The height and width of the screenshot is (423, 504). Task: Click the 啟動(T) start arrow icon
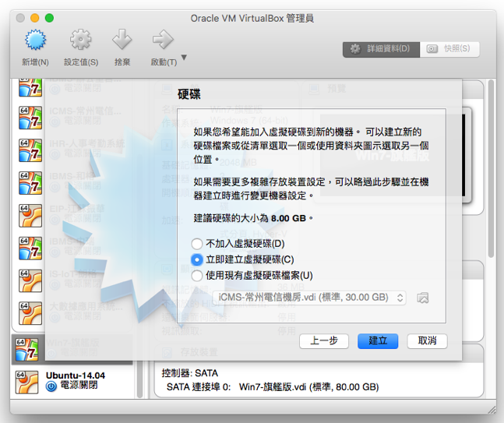163,40
